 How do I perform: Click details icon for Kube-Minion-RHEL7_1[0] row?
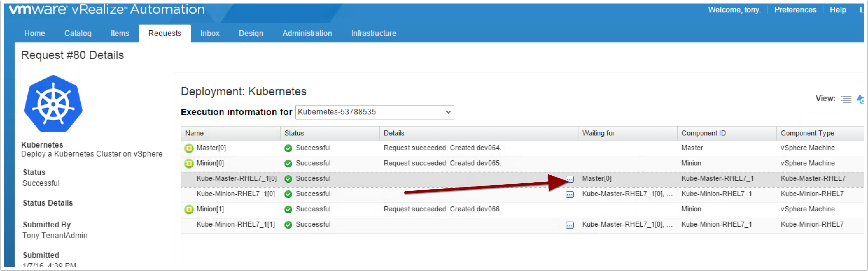[x=570, y=194]
